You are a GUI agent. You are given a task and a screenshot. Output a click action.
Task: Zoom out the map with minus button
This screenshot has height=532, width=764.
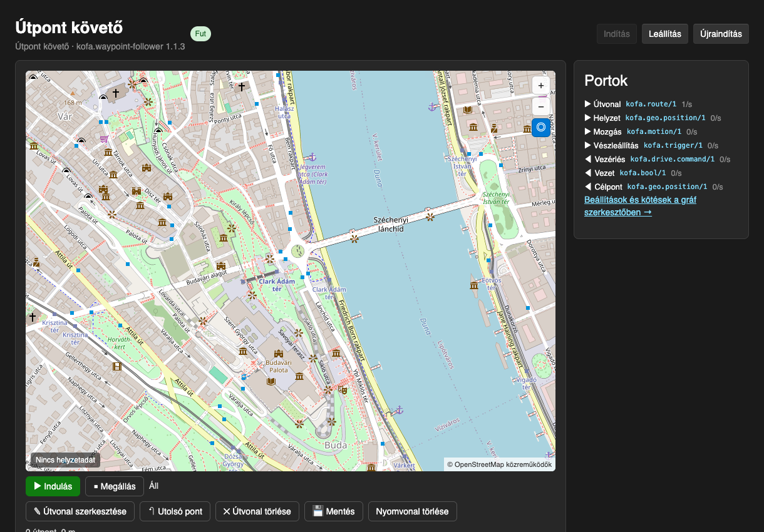541,106
